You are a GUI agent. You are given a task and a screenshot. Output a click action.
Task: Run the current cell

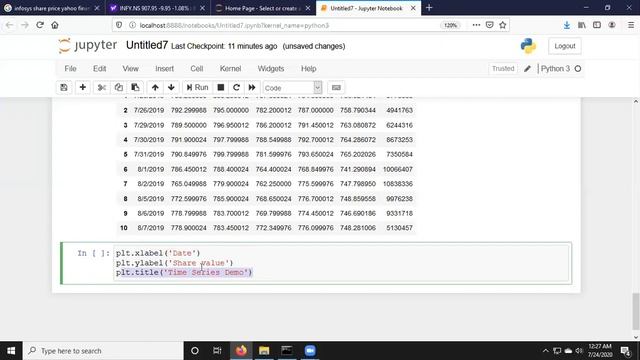point(198,87)
